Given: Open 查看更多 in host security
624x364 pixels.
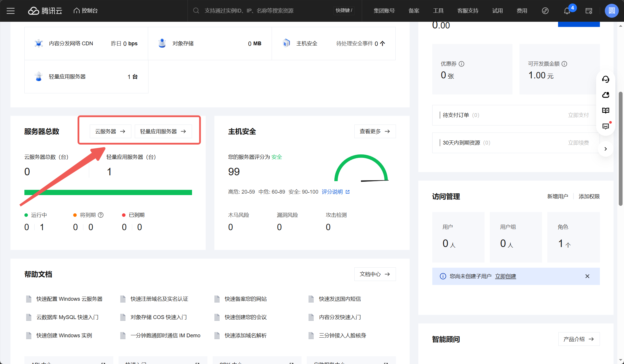Looking at the screenshot, I should click(375, 131).
